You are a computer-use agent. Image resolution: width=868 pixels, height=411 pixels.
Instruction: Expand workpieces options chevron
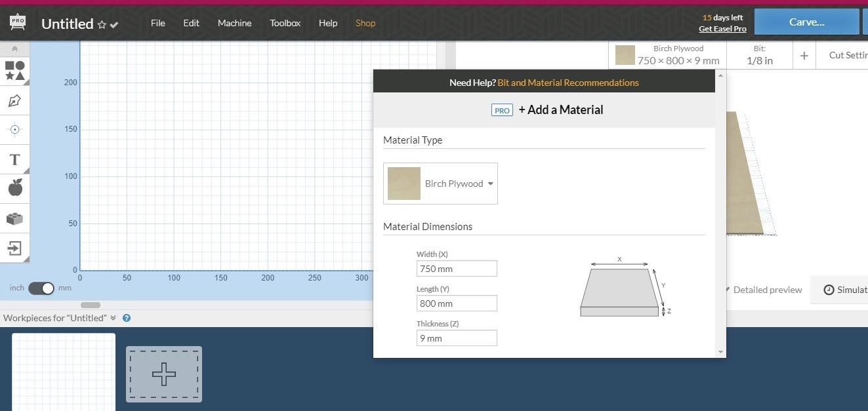tap(113, 318)
